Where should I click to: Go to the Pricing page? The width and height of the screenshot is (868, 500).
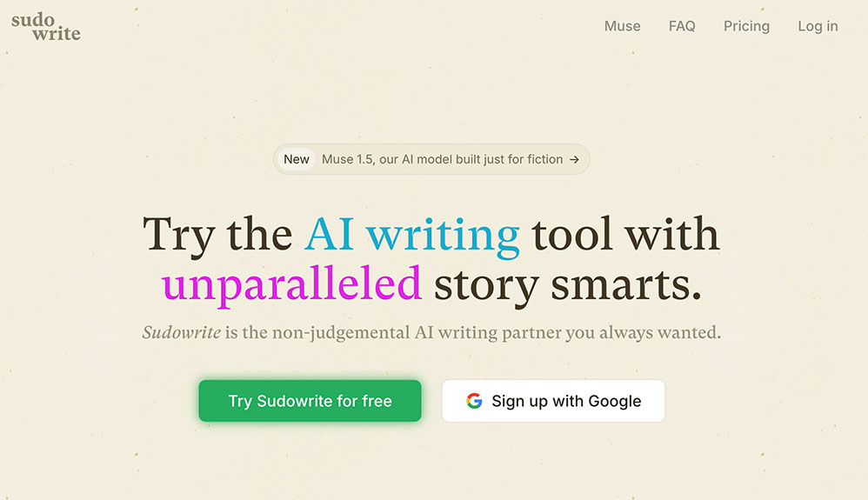(x=746, y=26)
